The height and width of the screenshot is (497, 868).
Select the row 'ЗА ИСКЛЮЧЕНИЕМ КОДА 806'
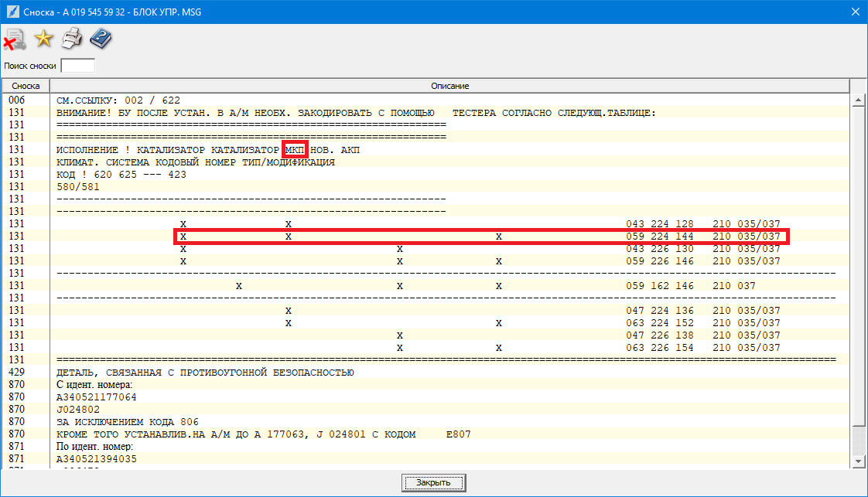pos(128,422)
